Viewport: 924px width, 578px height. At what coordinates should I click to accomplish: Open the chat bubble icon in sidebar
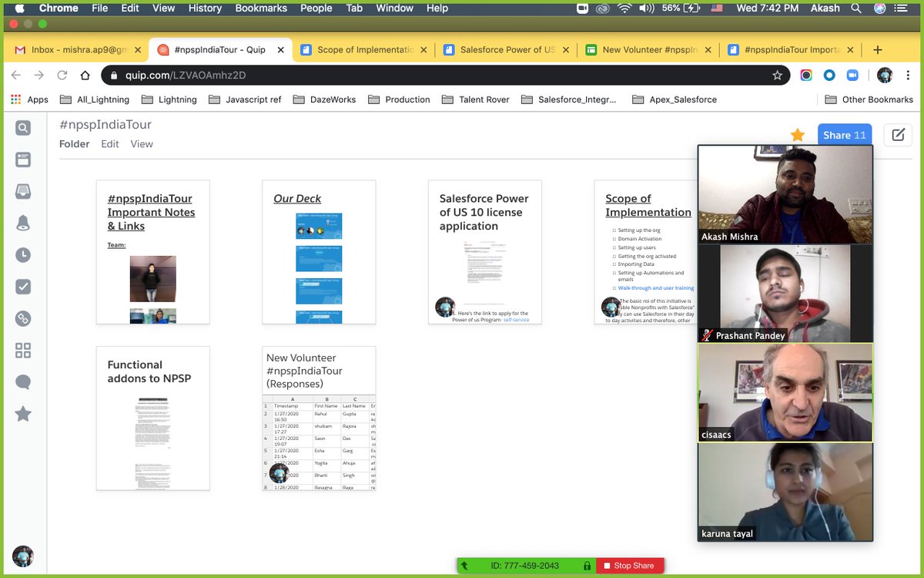[23, 382]
